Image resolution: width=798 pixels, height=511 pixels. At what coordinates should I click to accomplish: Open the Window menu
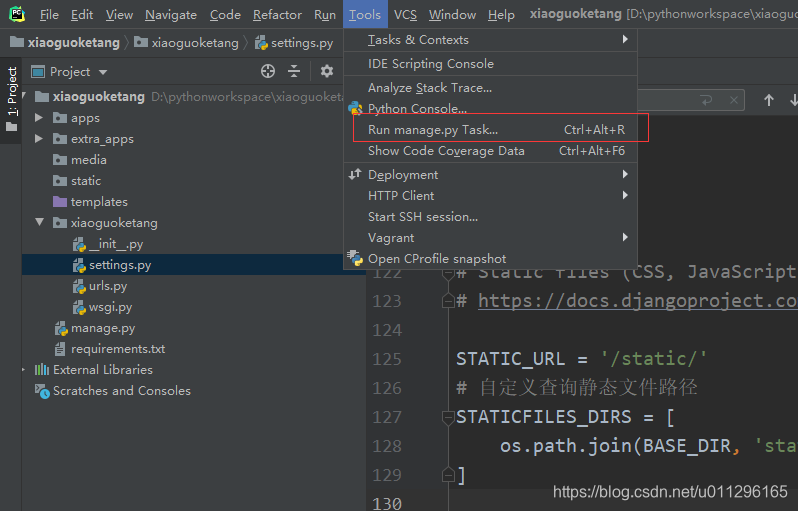tap(452, 15)
